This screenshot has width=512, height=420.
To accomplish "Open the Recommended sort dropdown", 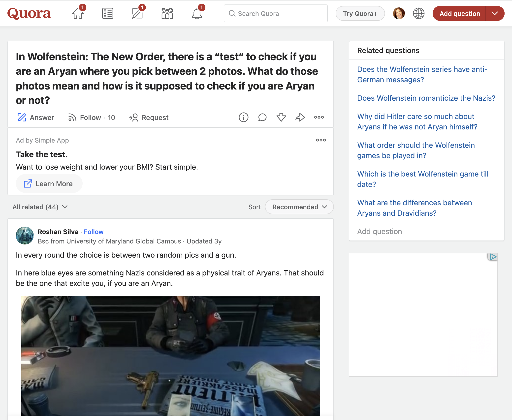I will point(299,207).
